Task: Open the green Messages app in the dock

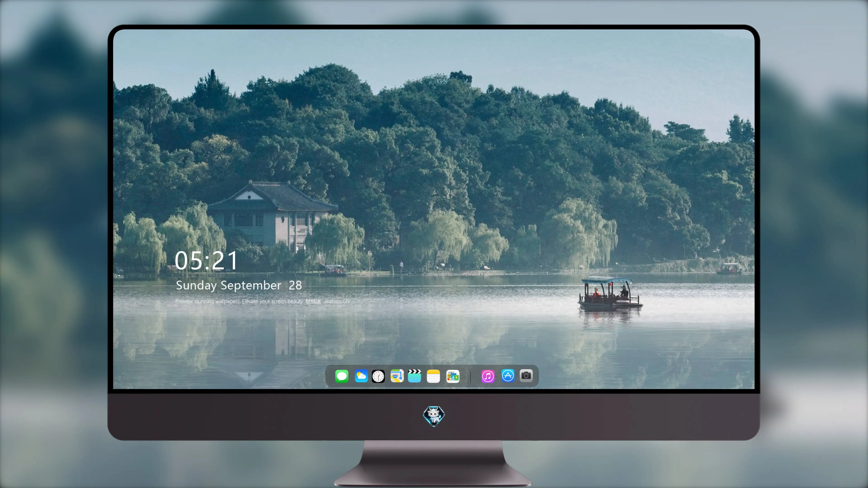Action: point(342,376)
